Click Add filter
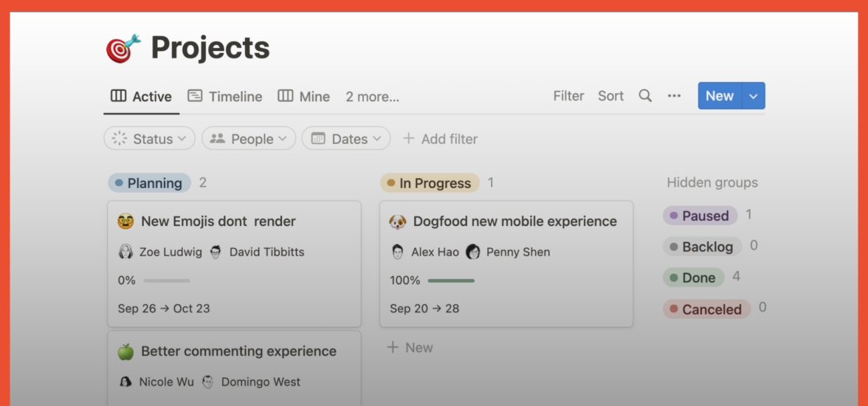This screenshot has height=406, width=868. click(x=440, y=139)
